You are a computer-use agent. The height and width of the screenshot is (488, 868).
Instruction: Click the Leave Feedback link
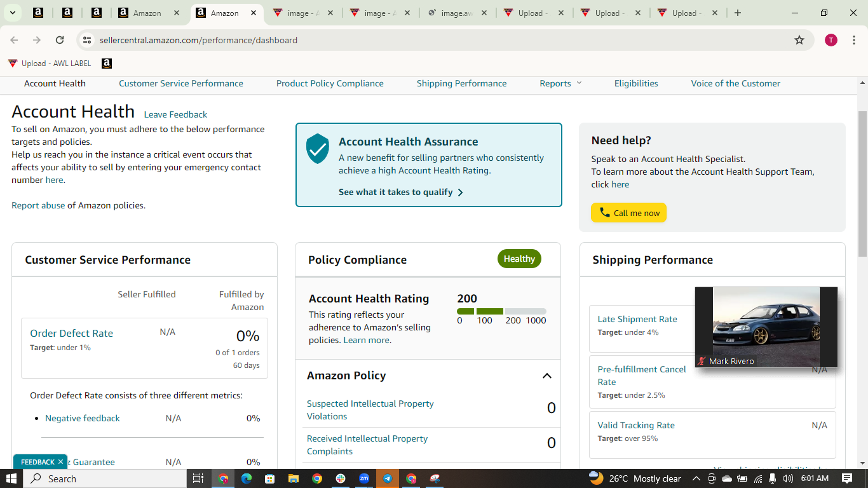175,114
